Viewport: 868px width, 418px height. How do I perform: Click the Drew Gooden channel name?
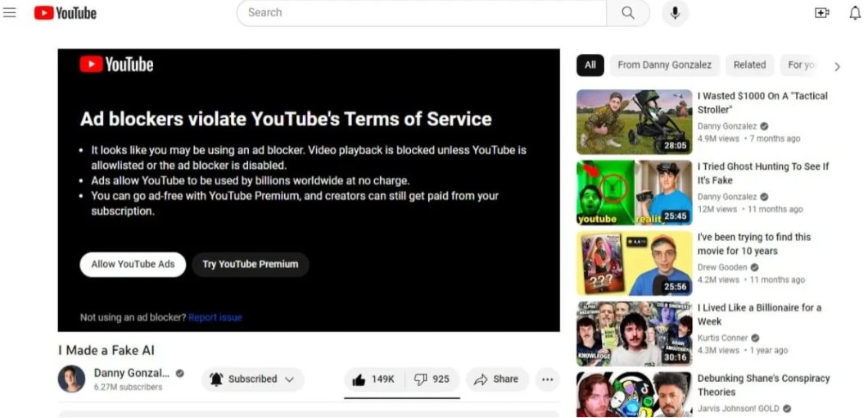coord(722,267)
